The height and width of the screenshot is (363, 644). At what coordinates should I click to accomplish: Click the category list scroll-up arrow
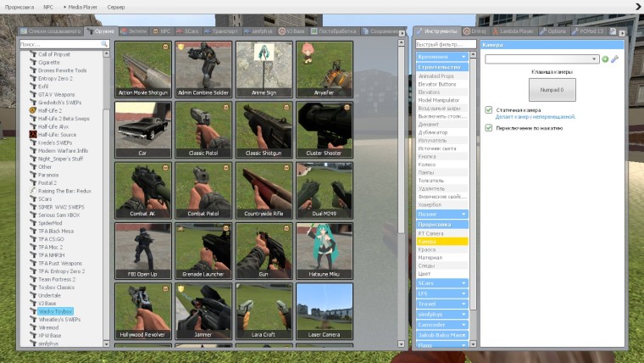pyautogui.click(x=107, y=53)
